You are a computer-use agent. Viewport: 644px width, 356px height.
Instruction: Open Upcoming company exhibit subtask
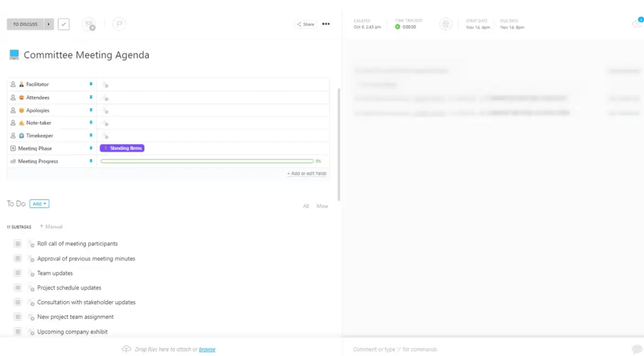pyautogui.click(x=72, y=332)
